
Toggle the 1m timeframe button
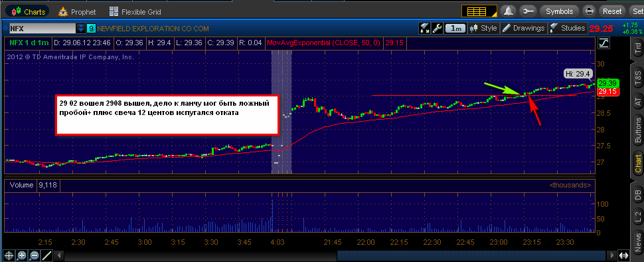(x=455, y=29)
